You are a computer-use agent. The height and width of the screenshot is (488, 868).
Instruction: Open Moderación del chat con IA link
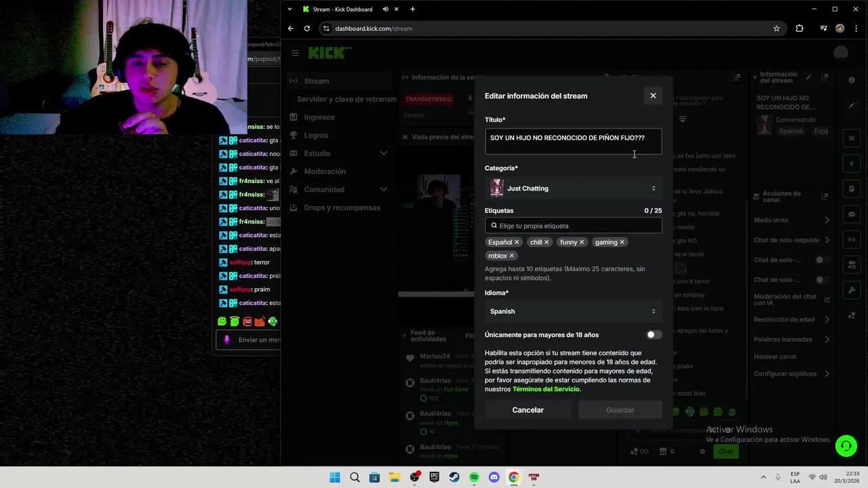pos(791,300)
